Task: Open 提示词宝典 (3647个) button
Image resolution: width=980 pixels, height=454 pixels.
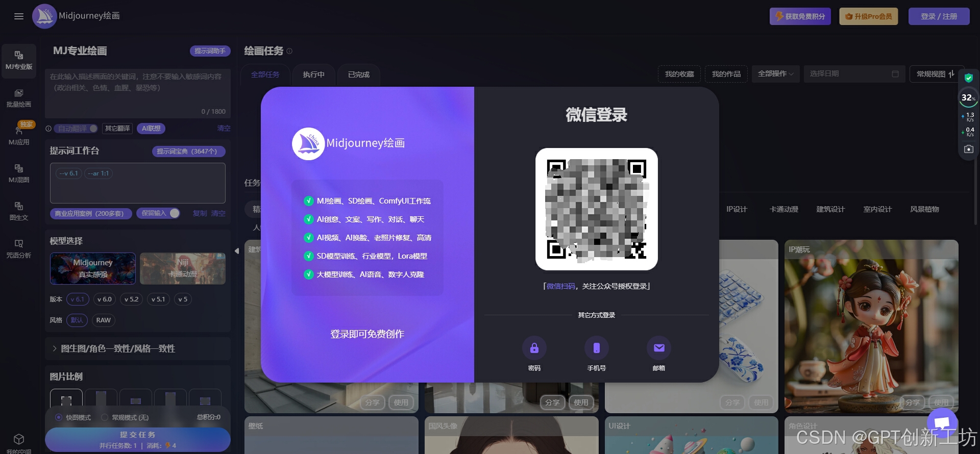Action: coord(188,152)
